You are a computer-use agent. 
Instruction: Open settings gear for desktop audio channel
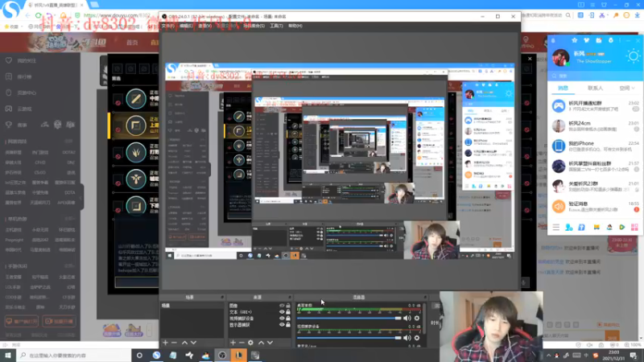[417, 318]
